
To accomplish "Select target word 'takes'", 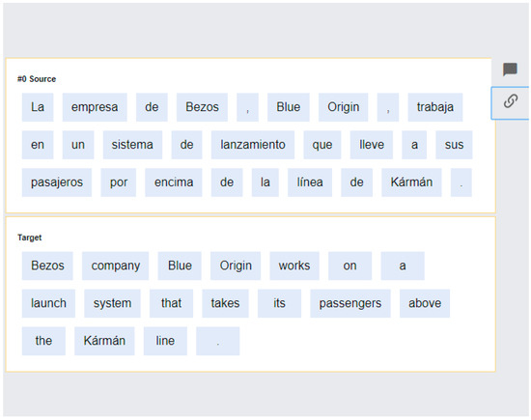I will pyautogui.click(x=225, y=303).
